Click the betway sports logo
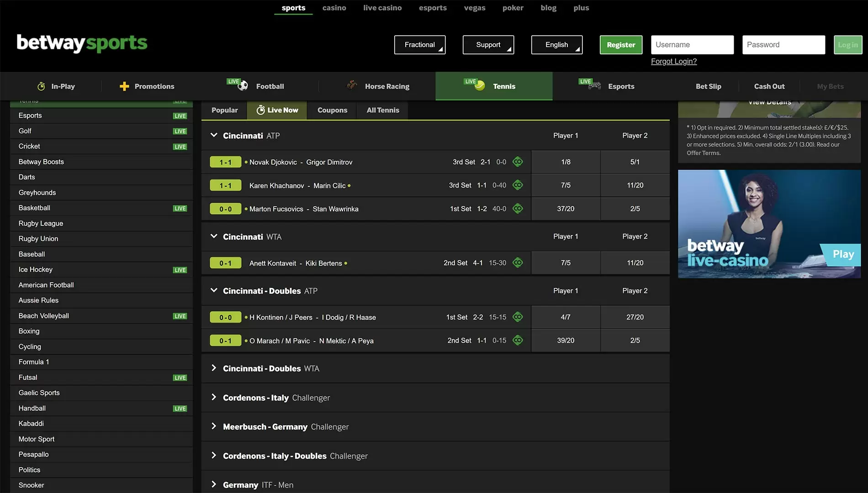This screenshot has width=868, height=493. [x=82, y=43]
